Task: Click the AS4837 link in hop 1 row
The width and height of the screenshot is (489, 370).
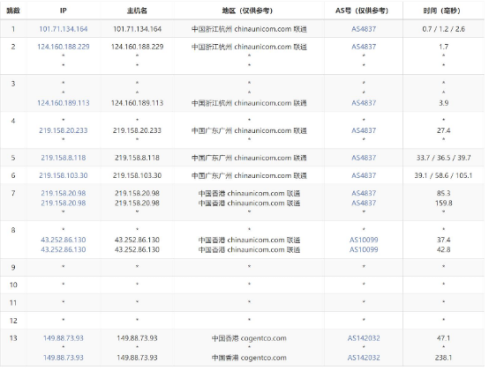Action: pyautogui.click(x=364, y=29)
